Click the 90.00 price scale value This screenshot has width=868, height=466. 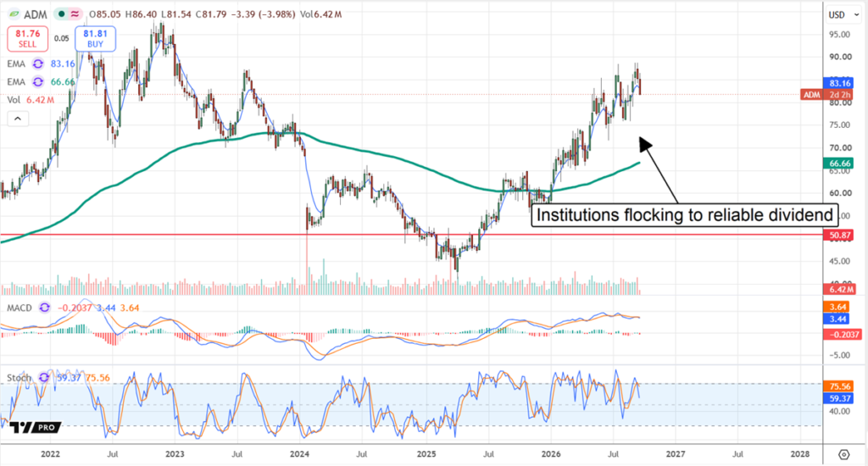pyautogui.click(x=840, y=57)
